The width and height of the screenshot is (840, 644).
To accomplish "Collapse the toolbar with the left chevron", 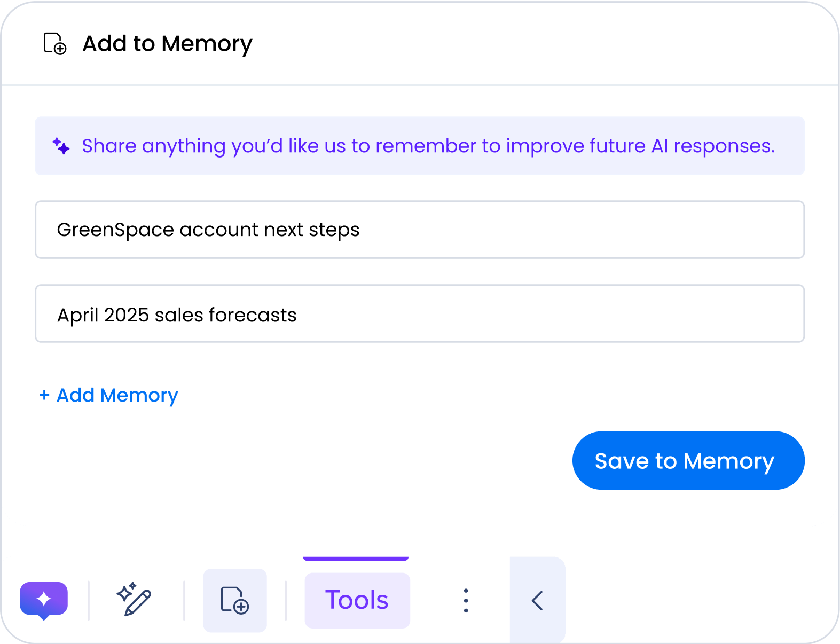I will (537, 601).
